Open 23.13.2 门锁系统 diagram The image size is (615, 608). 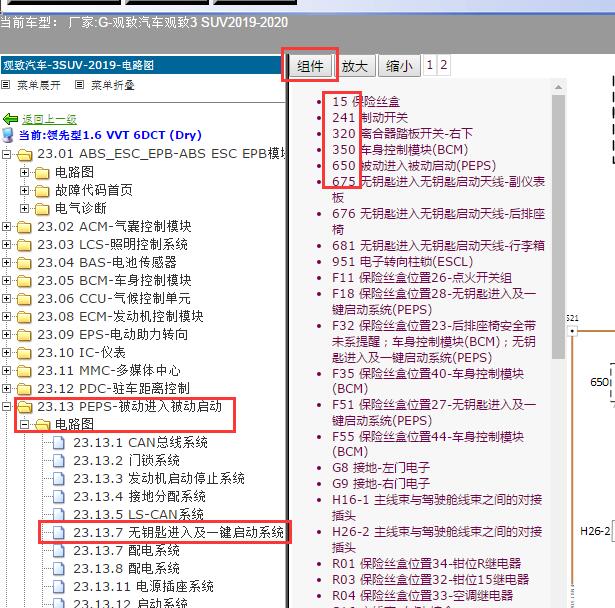[126, 461]
